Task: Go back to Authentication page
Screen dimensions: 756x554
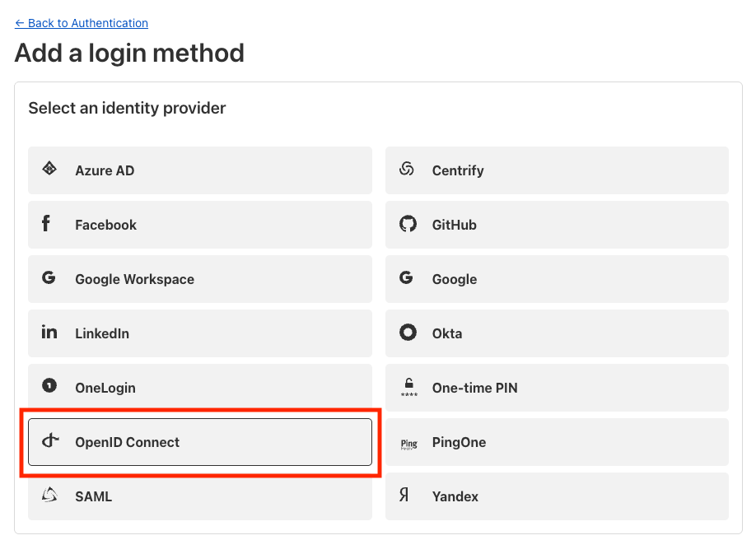Action: pyautogui.click(x=82, y=23)
